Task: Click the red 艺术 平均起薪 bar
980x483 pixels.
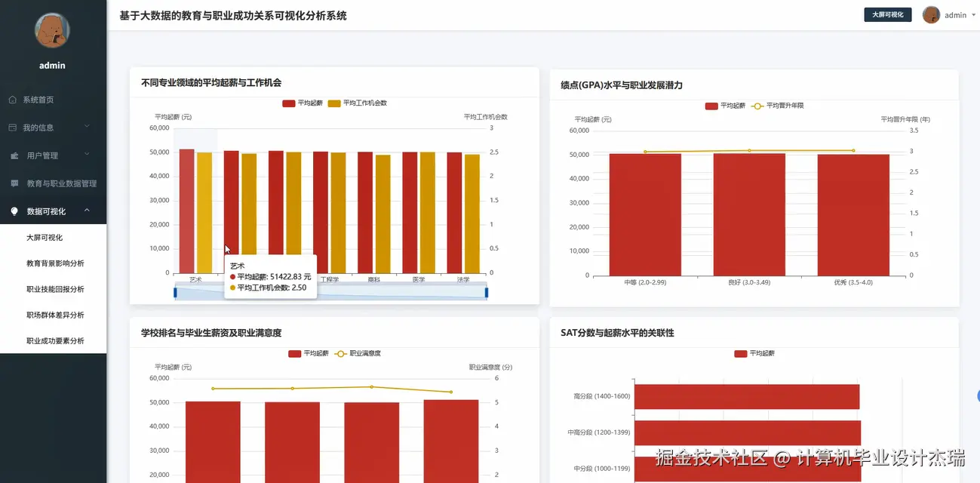Action: 186,211
